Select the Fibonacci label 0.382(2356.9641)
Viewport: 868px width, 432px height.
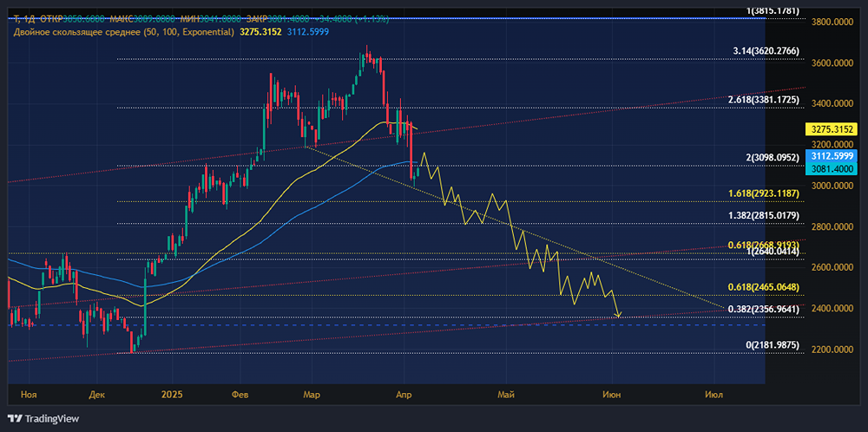(x=764, y=309)
